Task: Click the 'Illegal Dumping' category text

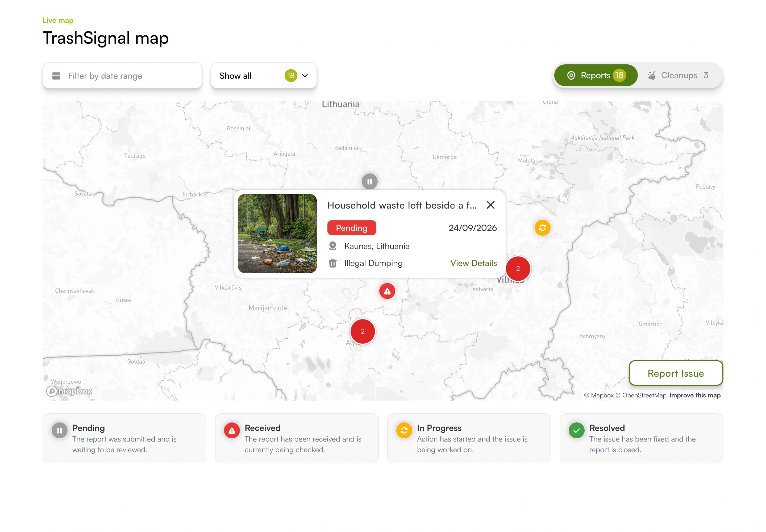Action: pos(373,263)
